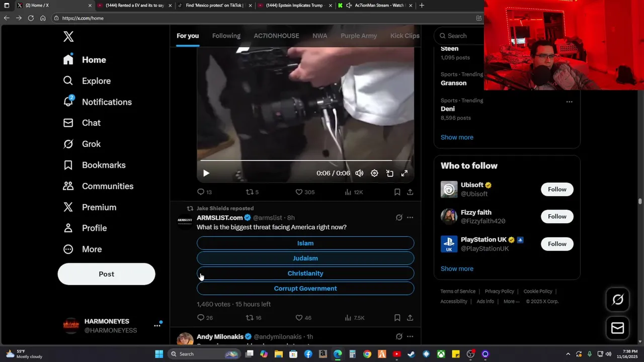The height and width of the screenshot is (362, 644).
Task: Open options for Deni trending topic
Action: (x=569, y=102)
